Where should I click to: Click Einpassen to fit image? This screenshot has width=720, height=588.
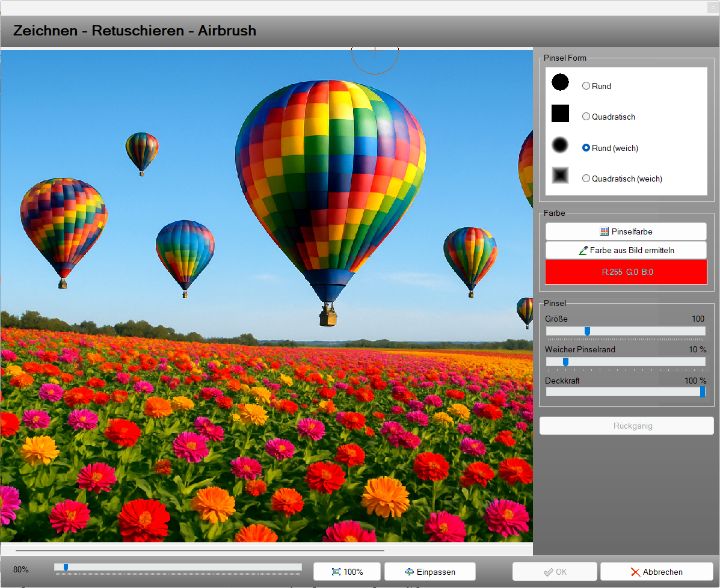(x=429, y=572)
